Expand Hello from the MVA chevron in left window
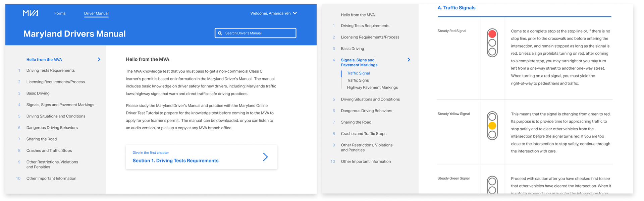Image resolution: width=644 pixels, height=201 pixels. [99, 60]
